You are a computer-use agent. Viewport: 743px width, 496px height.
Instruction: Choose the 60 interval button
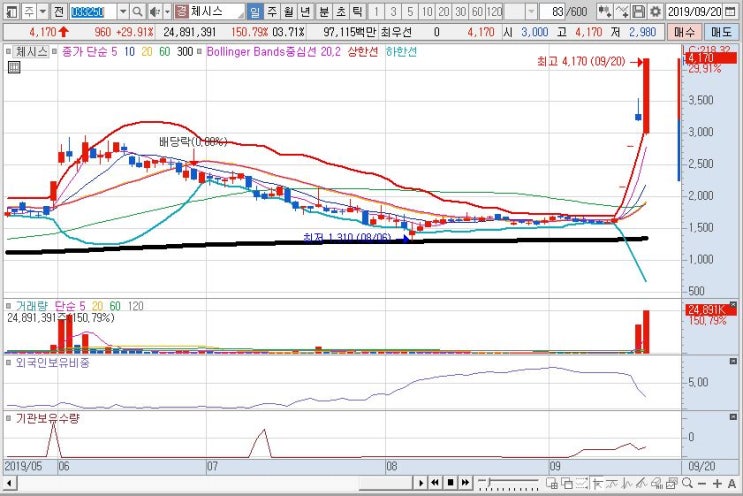pyautogui.click(x=477, y=11)
